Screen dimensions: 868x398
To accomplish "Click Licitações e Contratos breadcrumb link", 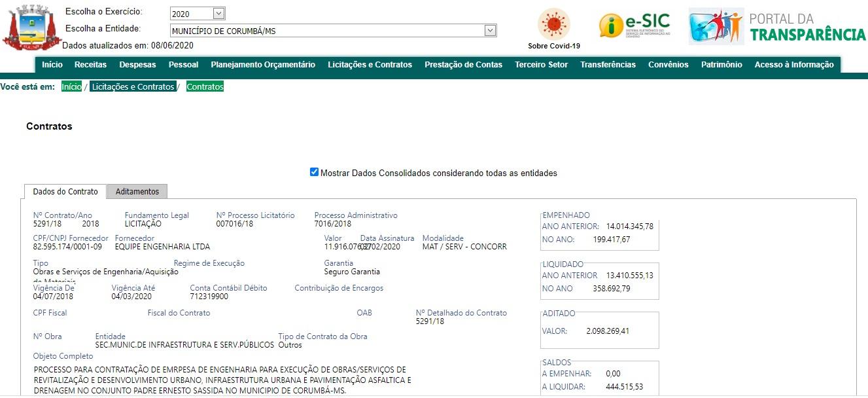I will point(133,87).
